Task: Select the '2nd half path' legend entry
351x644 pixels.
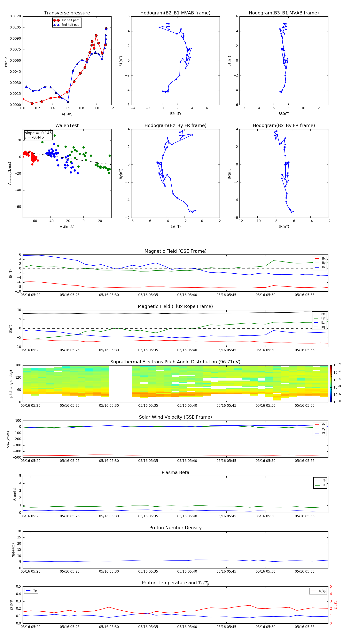Action: [67, 25]
